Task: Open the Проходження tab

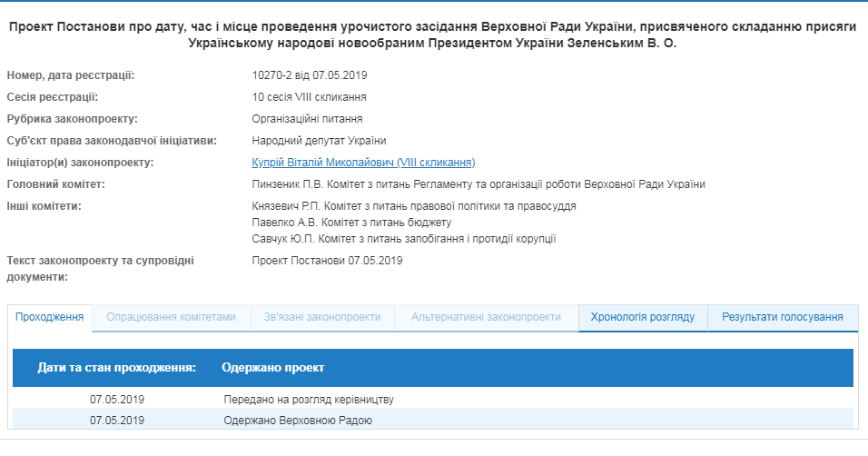Action: (51, 317)
